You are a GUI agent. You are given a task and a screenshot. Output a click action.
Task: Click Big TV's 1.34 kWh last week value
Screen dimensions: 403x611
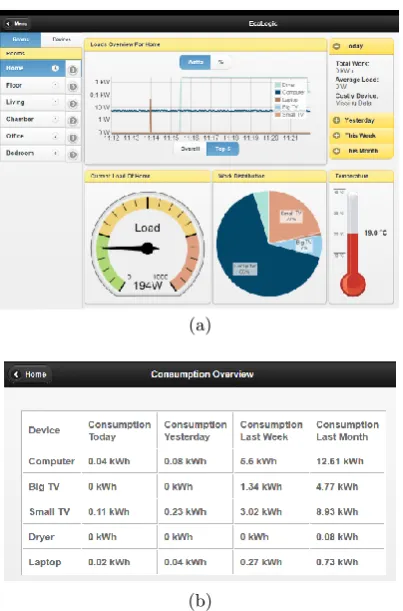tap(261, 487)
